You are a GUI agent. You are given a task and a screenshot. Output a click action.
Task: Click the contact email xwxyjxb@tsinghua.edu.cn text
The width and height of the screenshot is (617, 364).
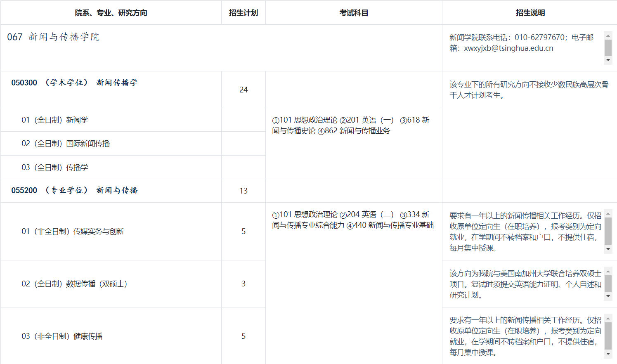pos(508,48)
